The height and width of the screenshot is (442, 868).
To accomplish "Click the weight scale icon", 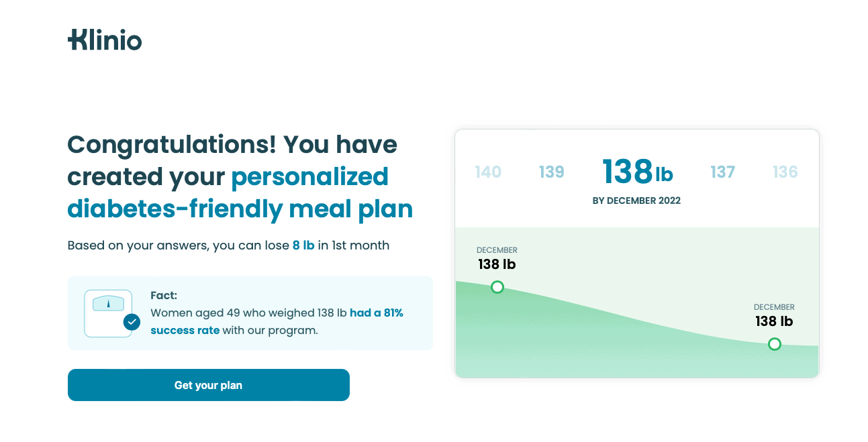I will click(108, 313).
